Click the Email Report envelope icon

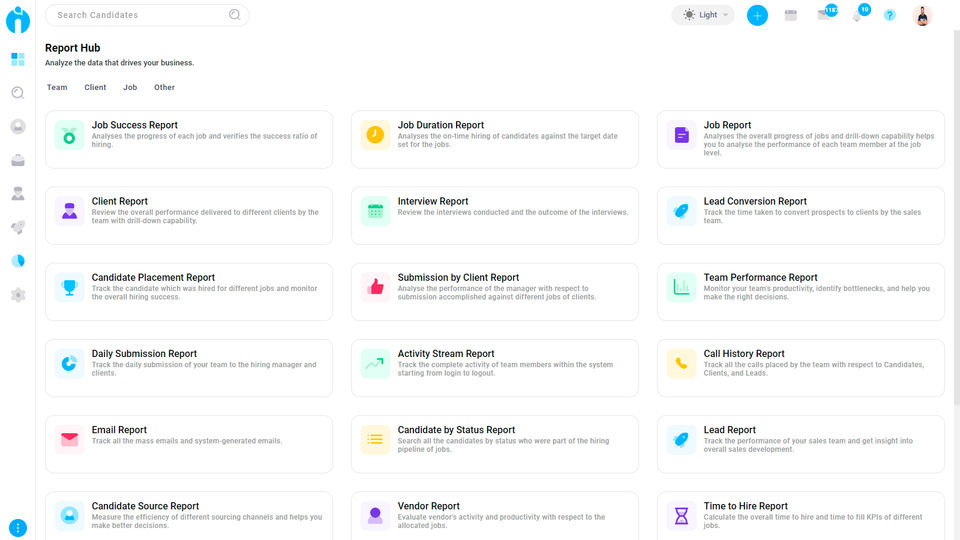69,440
